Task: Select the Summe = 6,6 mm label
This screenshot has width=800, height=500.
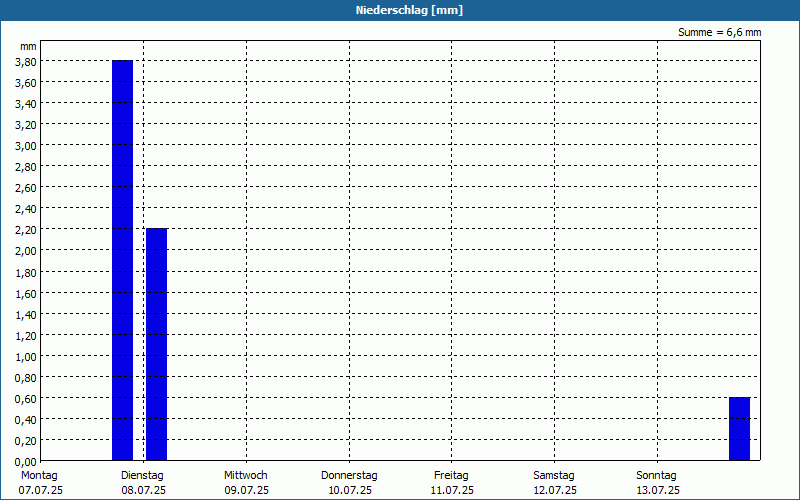Action: coord(719,32)
